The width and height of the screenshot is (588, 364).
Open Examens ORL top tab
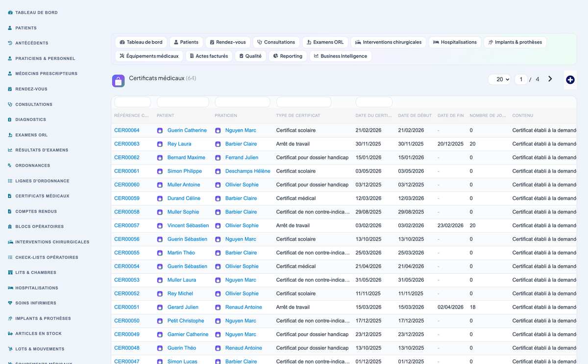coord(325,42)
